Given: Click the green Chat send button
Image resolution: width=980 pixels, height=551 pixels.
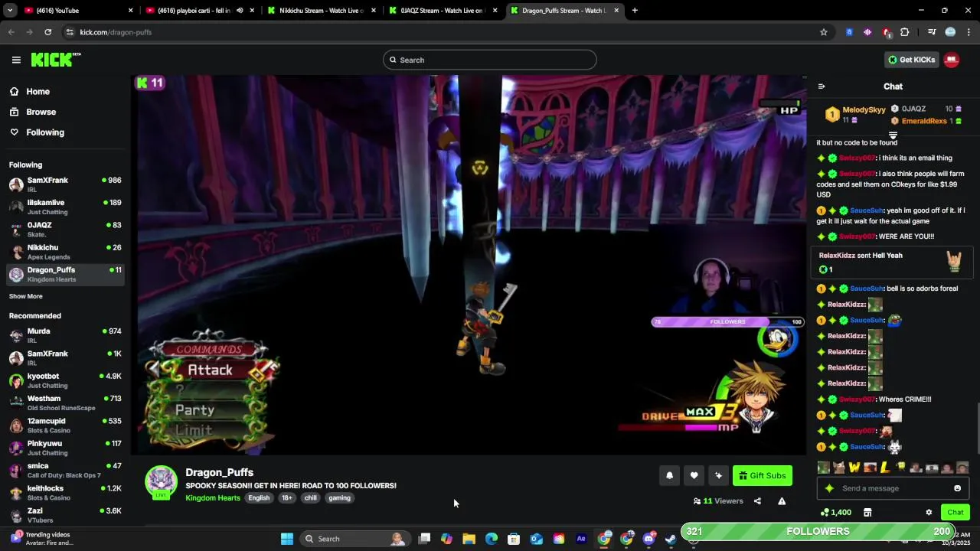Looking at the screenshot, I should coord(955,513).
